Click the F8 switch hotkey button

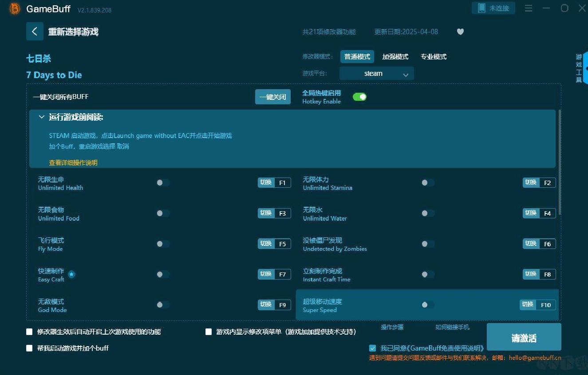[x=539, y=274]
